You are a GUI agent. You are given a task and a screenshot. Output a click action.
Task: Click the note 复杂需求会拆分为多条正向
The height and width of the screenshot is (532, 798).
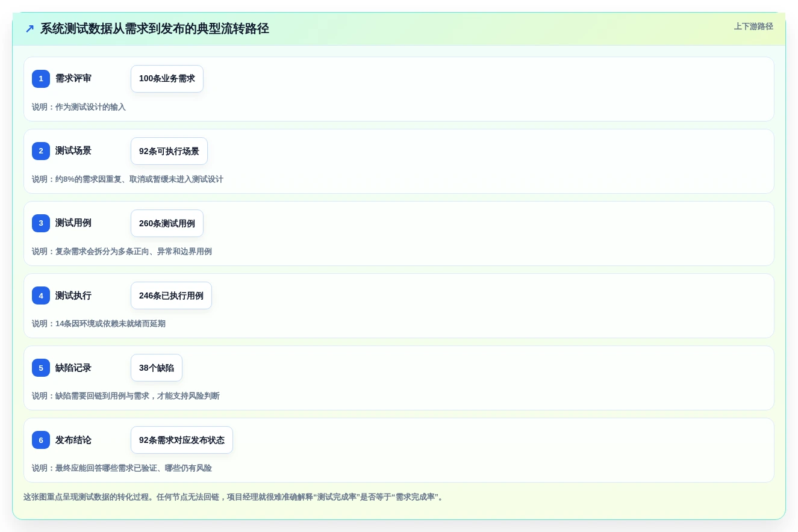122,252
